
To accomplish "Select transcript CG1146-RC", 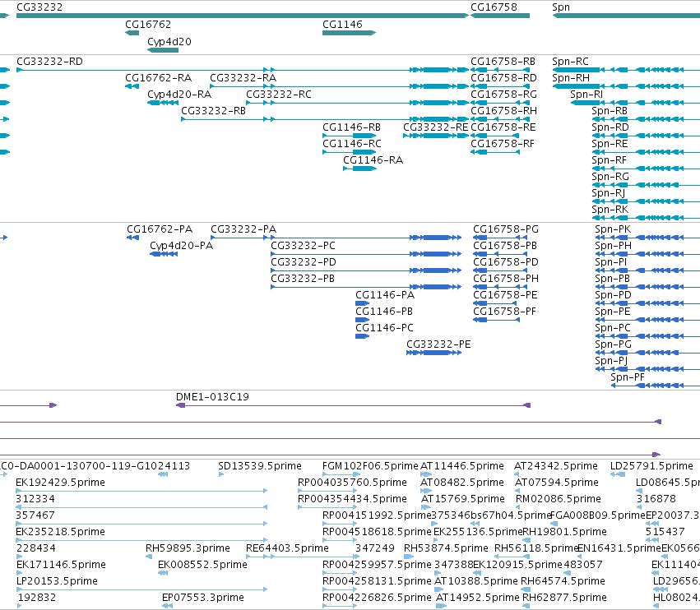I will click(x=352, y=144).
